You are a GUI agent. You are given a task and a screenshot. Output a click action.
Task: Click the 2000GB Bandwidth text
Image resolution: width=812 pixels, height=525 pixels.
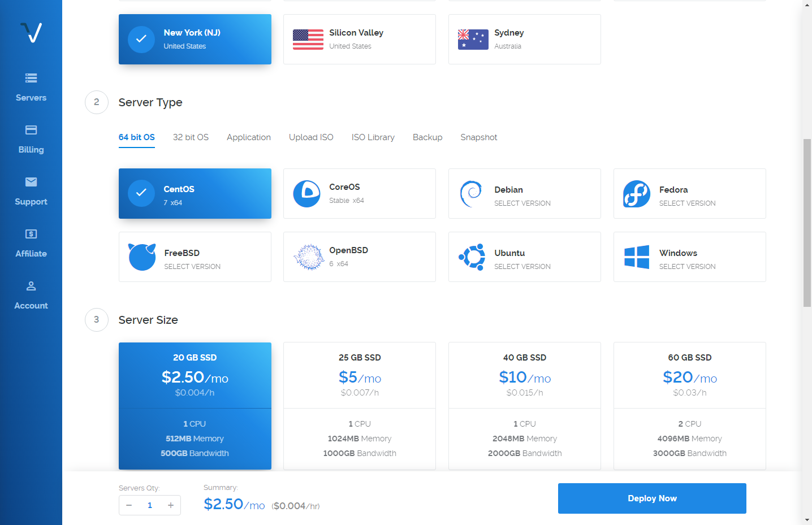tap(525, 453)
